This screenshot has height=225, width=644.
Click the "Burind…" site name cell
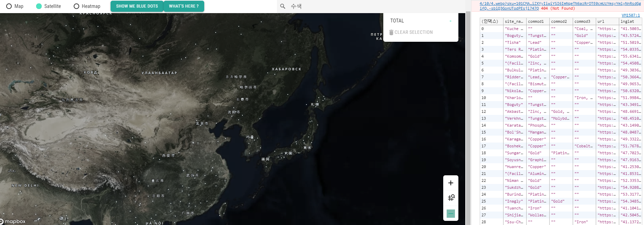click(515, 194)
